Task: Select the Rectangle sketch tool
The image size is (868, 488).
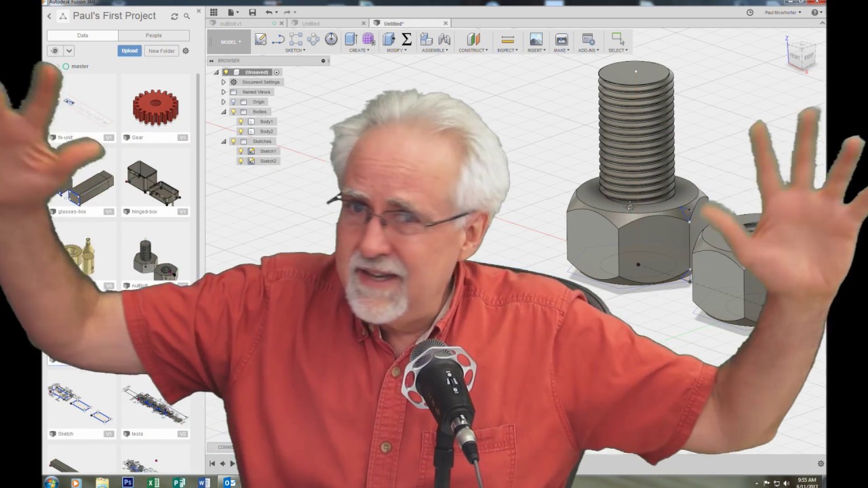Action: [x=296, y=39]
